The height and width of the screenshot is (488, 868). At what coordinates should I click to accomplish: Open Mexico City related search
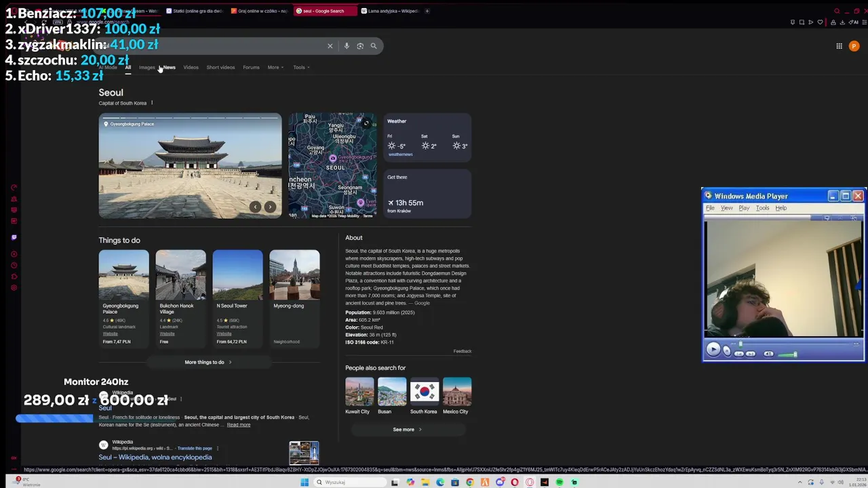point(456,396)
